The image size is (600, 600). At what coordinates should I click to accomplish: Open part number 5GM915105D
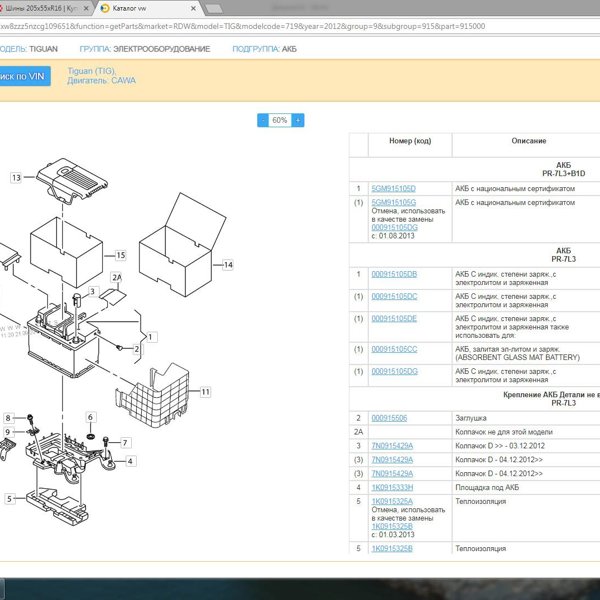click(393, 189)
